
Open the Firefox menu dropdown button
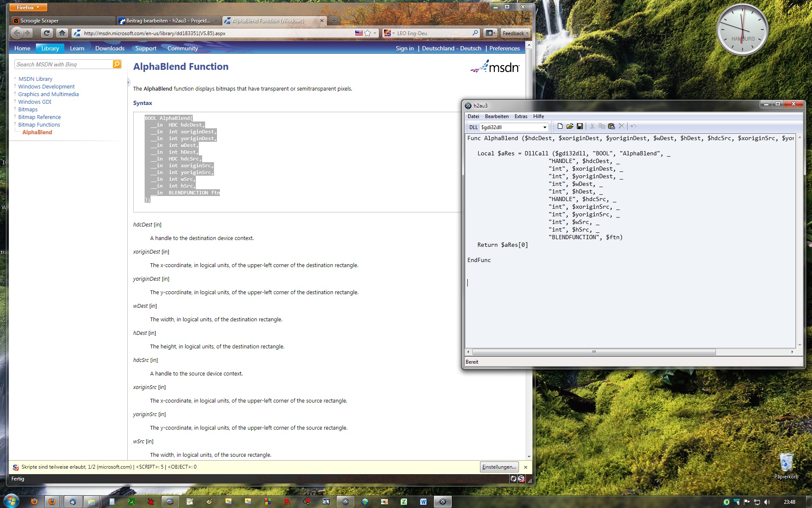(x=28, y=8)
